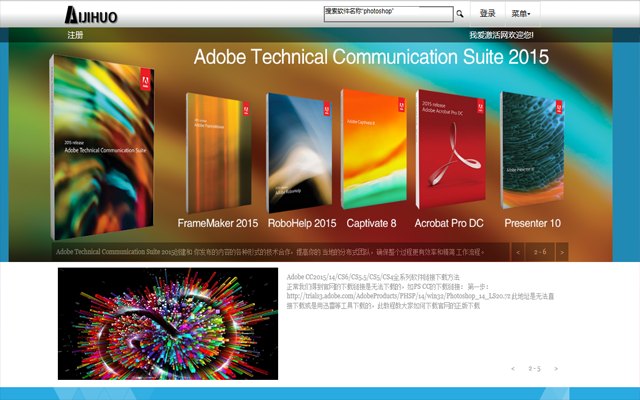Click the 我爱激活网欢迎您! welcome text
The width and height of the screenshot is (640, 400).
(501, 35)
